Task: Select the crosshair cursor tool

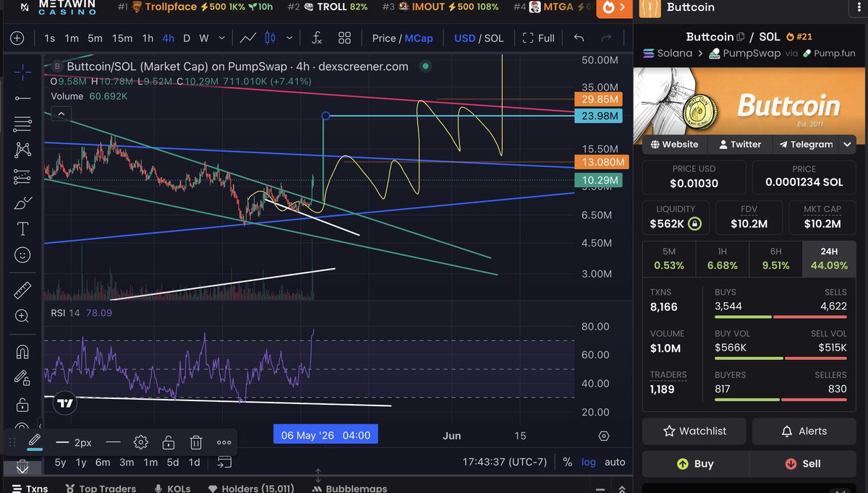Action: pyautogui.click(x=22, y=71)
